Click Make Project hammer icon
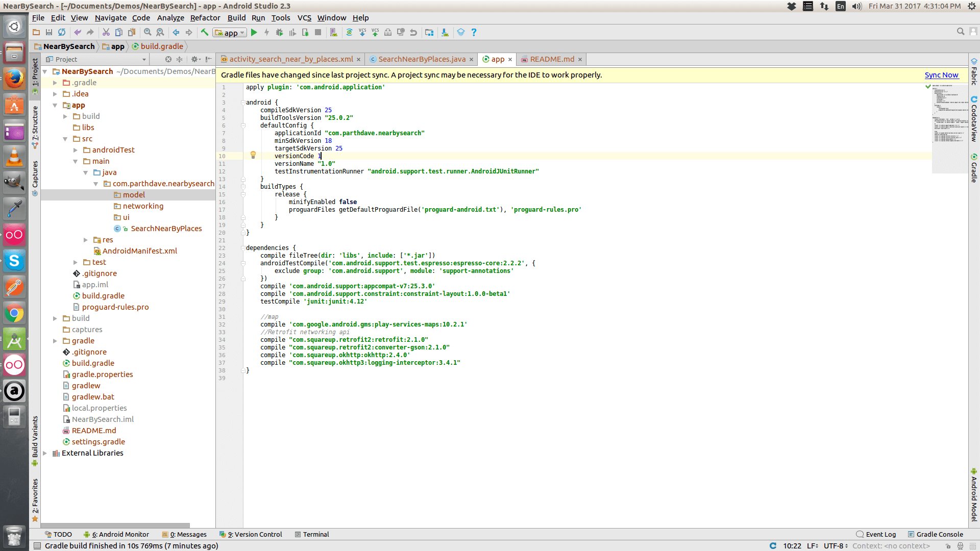 pyautogui.click(x=204, y=32)
